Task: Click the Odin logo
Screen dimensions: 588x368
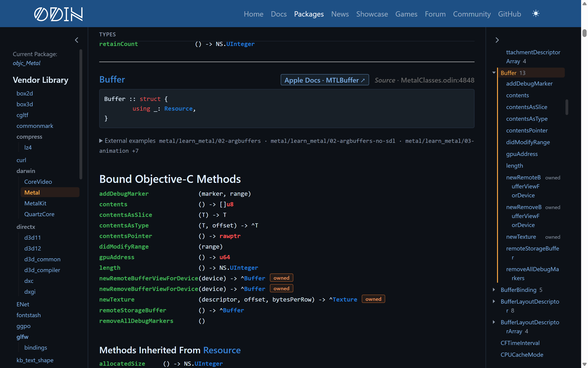Action: point(58,14)
